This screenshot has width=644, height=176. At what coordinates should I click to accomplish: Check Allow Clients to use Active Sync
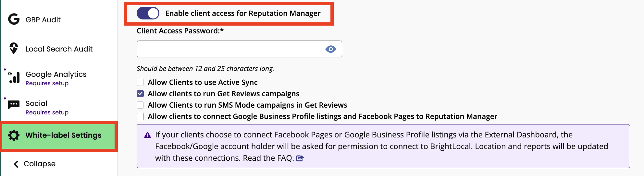pos(140,82)
